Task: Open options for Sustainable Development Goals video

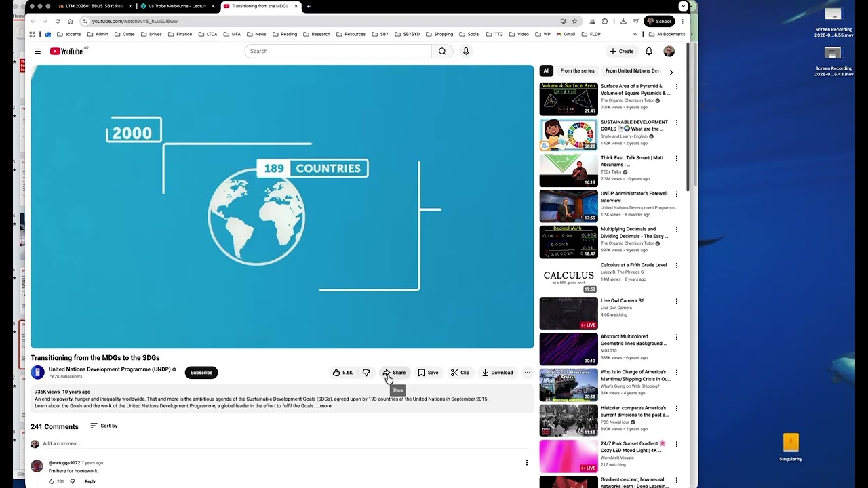Action: (x=676, y=123)
